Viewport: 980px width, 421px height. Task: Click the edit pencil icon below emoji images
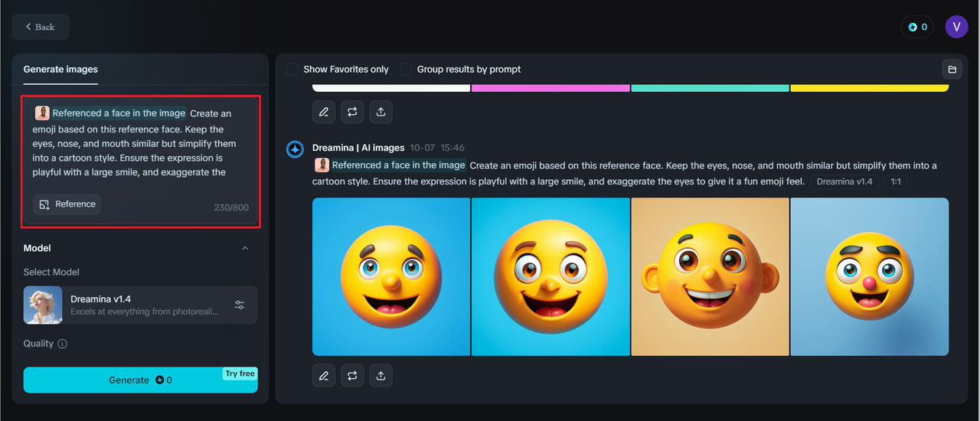[324, 376]
